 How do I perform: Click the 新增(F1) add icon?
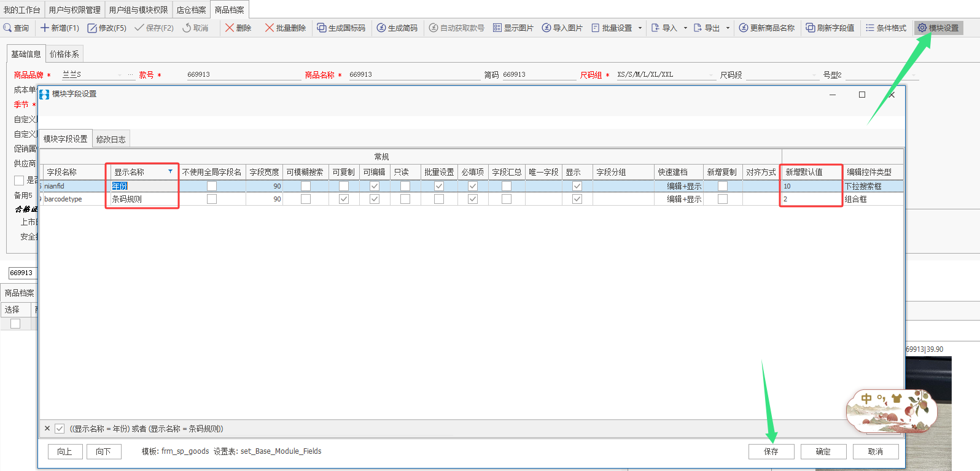(x=45, y=28)
